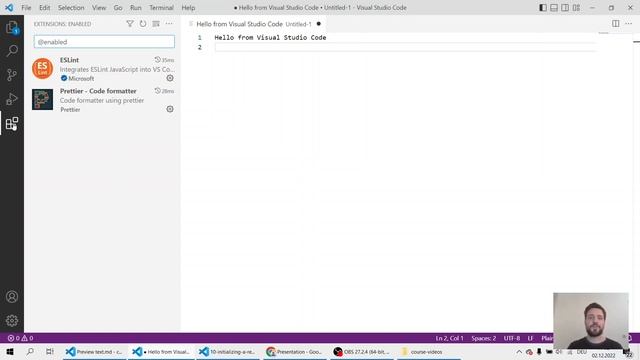Viewport: 640px width, 360px height.
Task: Open the Run menu
Action: click(136, 8)
